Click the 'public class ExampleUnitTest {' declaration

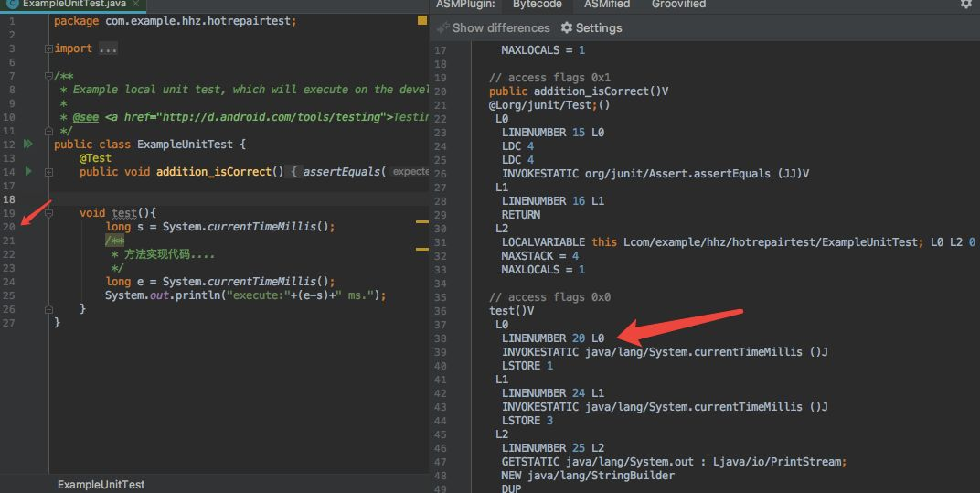pyautogui.click(x=149, y=144)
